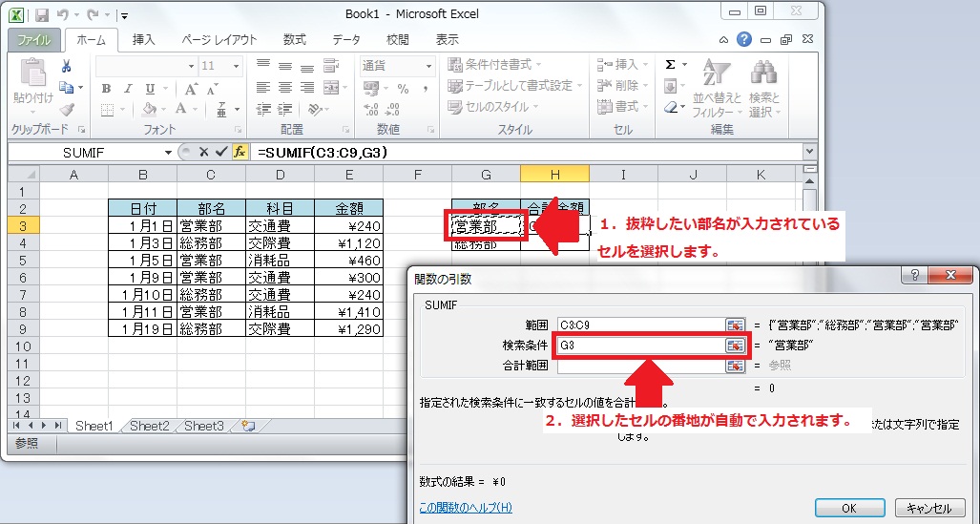Click the Excel Help question mark icon
The width and height of the screenshot is (980, 524).
743,39
